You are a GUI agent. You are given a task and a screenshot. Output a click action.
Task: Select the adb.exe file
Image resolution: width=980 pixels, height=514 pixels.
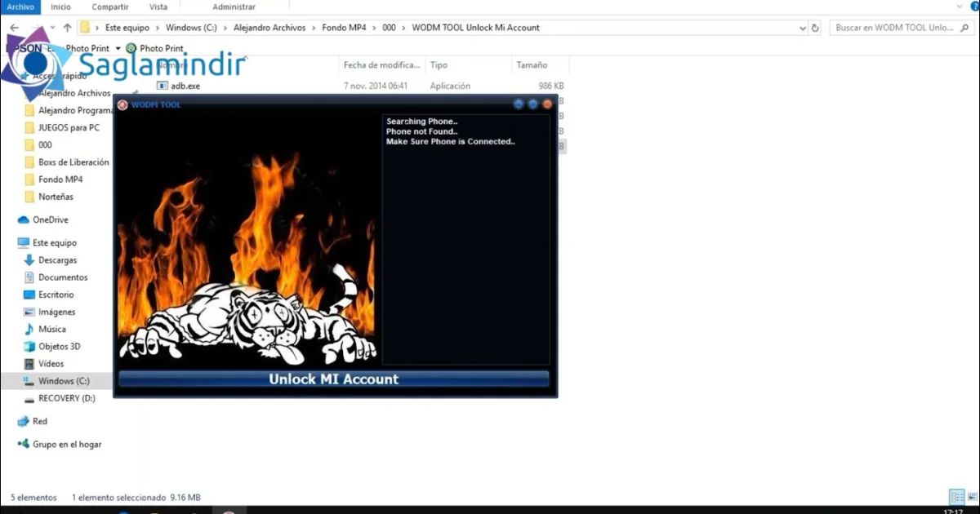click(x=185, y=86)
